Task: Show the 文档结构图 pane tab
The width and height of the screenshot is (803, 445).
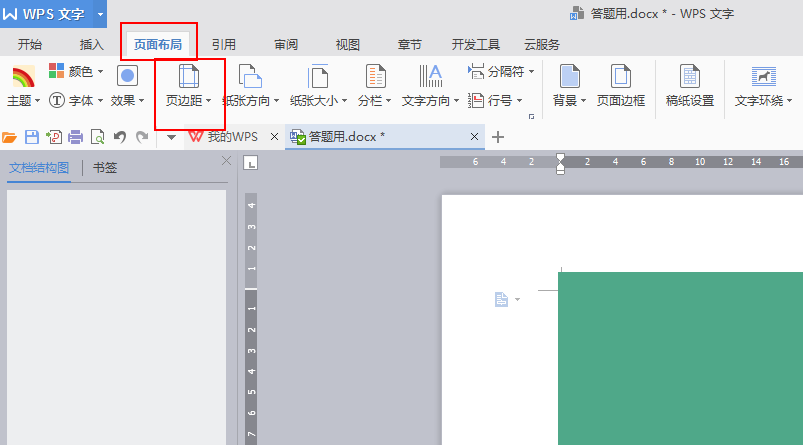Action: [39, 168]
